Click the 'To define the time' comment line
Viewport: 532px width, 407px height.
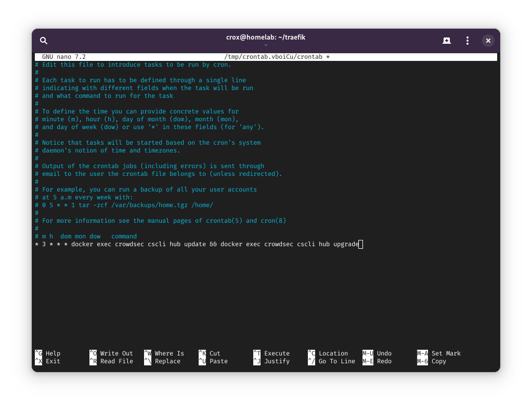pyautogui.click(x=137, y=111)
